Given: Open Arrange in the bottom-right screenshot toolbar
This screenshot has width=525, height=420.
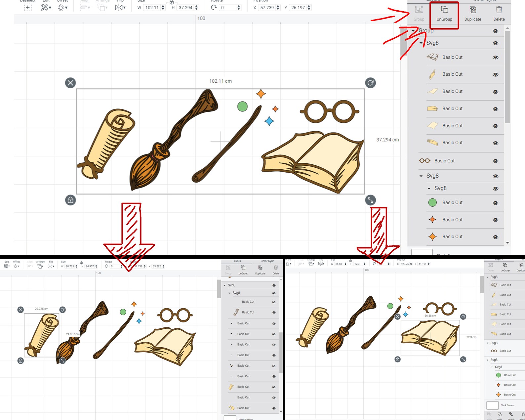Looking at the screenshot, I should click(x=311, y=264).
